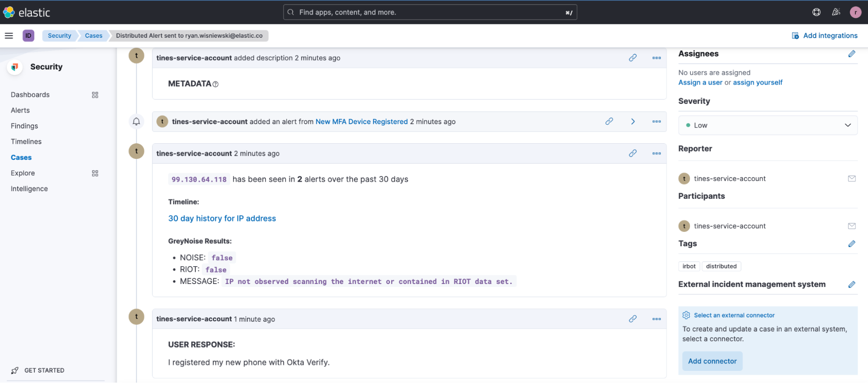Copy link to the added description comment
The height and width of the screenshot is (383, 868).
point(633,58)
